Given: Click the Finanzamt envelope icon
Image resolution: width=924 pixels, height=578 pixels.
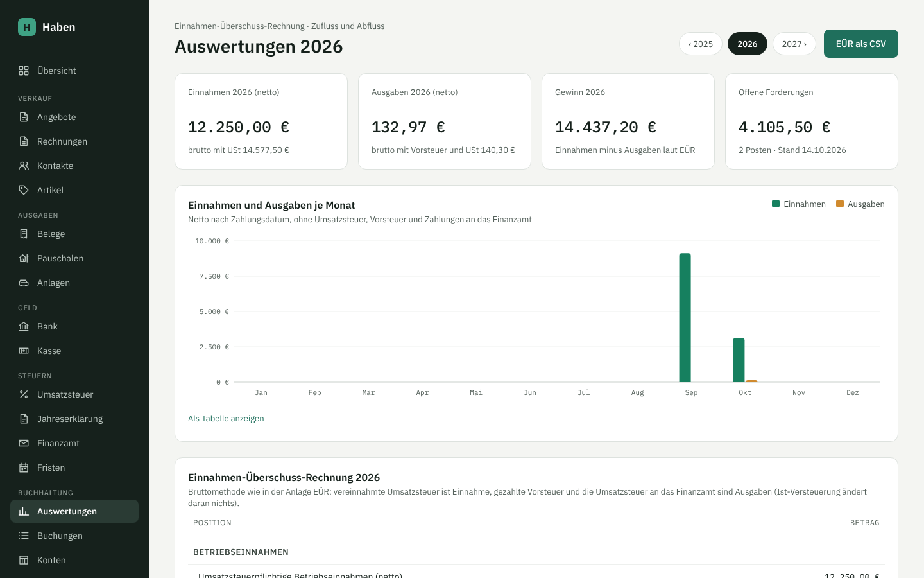Looking at the screenshot, I should (24, 443).
